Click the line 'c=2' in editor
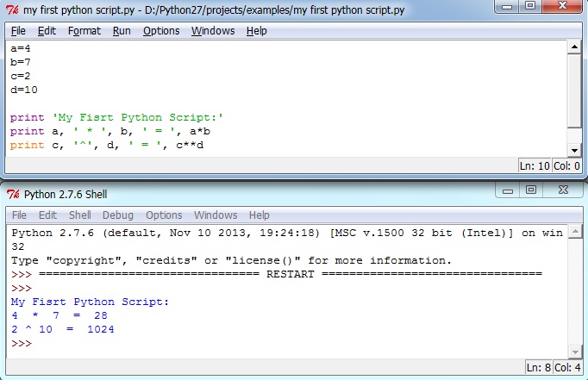Viewport: 588px width, 380px height. 20,76
